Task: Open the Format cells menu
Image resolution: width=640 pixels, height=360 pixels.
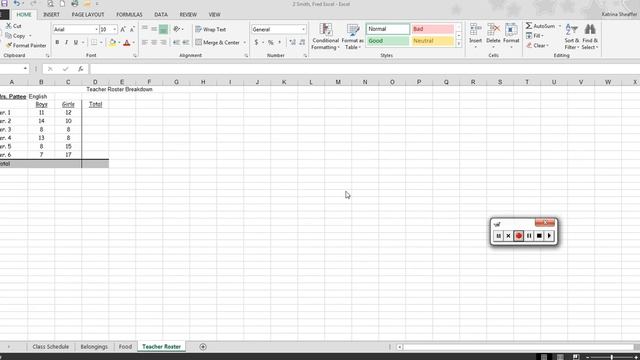Action: pos(511,36)
